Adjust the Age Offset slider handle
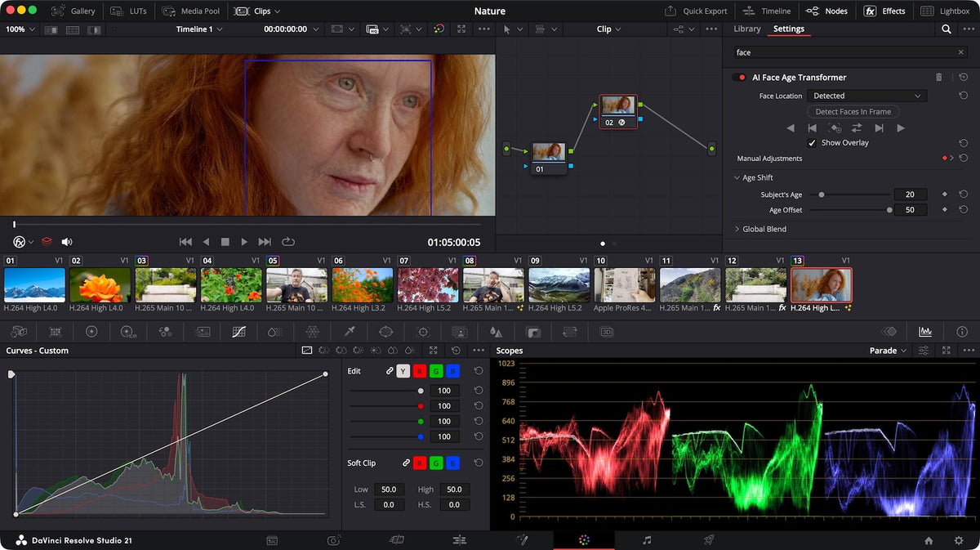Image resolution: width=980 pixels, height=550 pixels. point(889,210)
